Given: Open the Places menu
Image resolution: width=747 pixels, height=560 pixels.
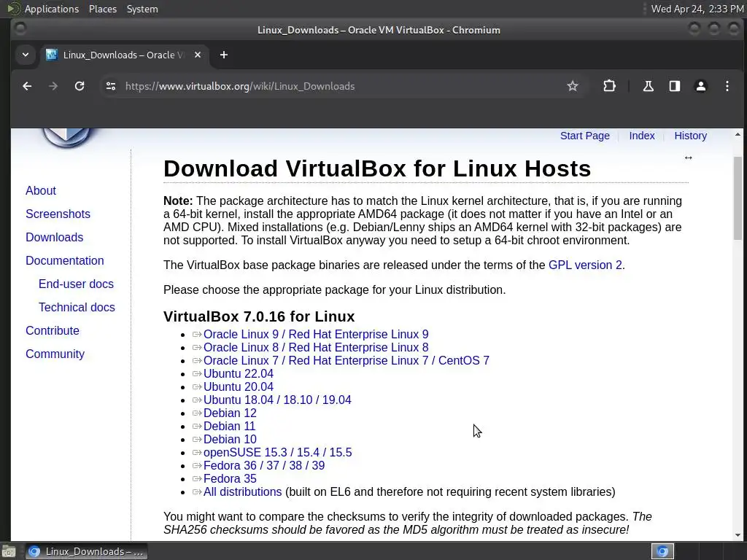Looking at the screenshot, I should pyautogui.click(x=103, y=9).
